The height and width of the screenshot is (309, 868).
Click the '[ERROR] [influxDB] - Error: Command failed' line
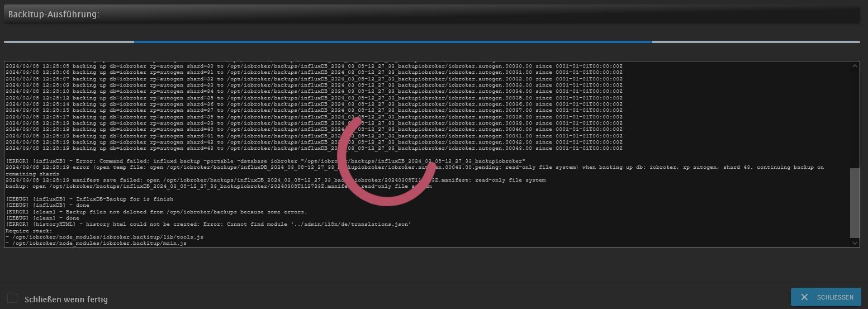[x=265, y=161]
